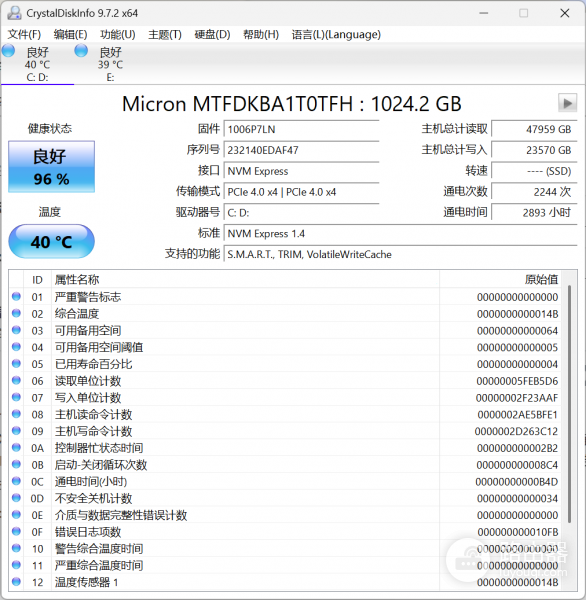The width and height of the screenshot is (586, 600).
Task: Open the 文件(F) menu
Action: click(24, 34)
